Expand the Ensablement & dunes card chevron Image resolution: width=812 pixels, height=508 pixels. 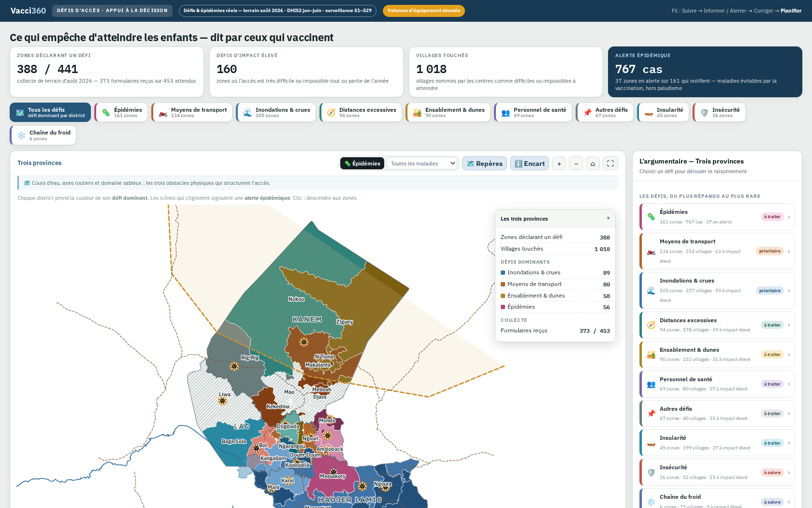[x=789, y=355]
